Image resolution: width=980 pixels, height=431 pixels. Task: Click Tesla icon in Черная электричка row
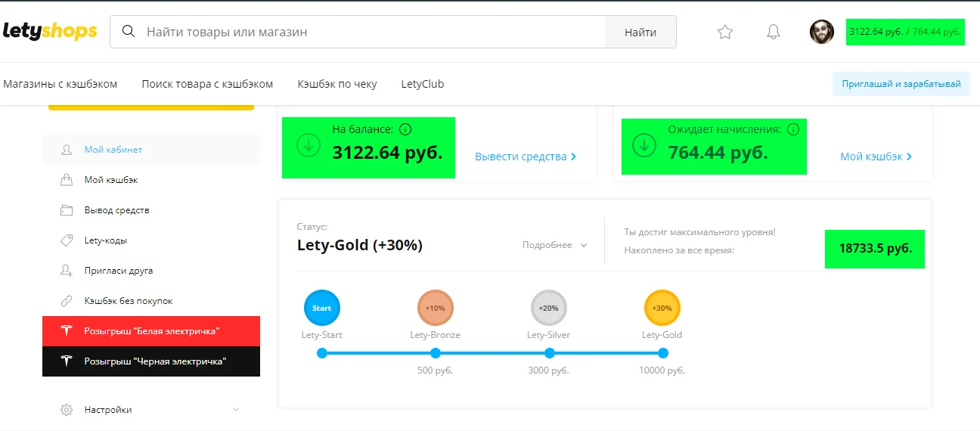pos(67,361)
